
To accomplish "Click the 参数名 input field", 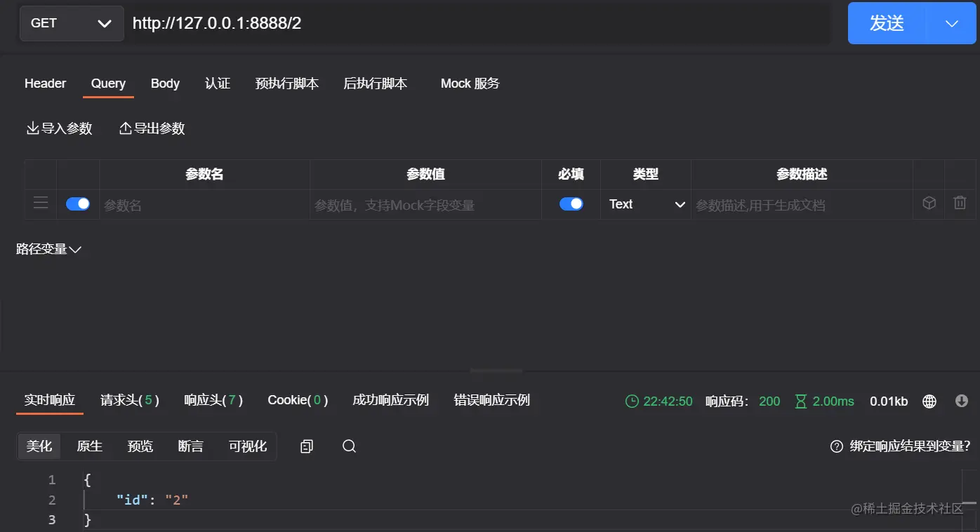I will tap(204, 205).
